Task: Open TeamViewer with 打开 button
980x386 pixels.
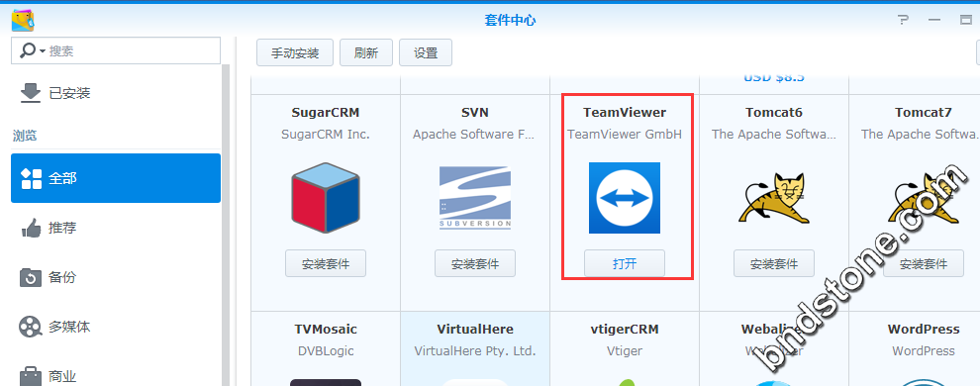Action: coord(625,263)
